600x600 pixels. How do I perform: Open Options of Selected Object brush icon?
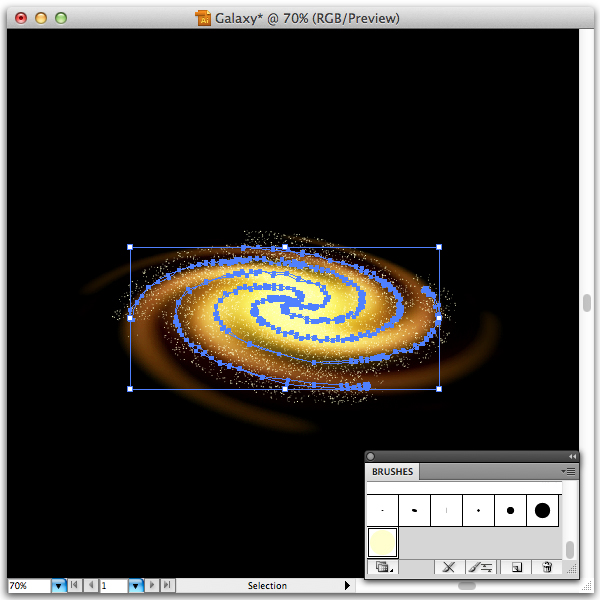click(481, 567)
